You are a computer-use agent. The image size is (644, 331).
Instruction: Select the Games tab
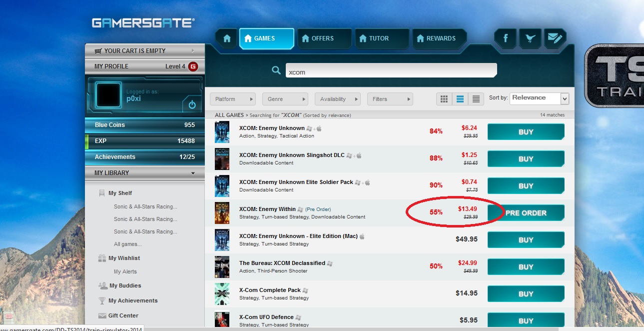pyautogui.click(x=266, y=38)
